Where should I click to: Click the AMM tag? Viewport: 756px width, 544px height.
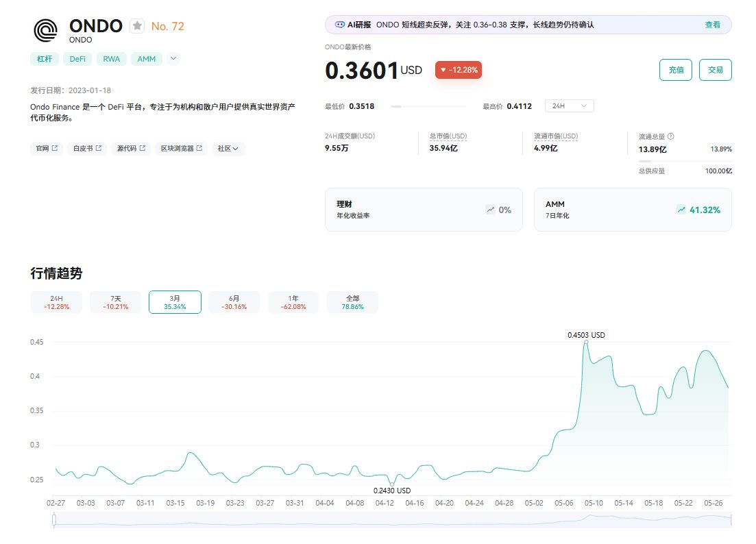point(147,59)
